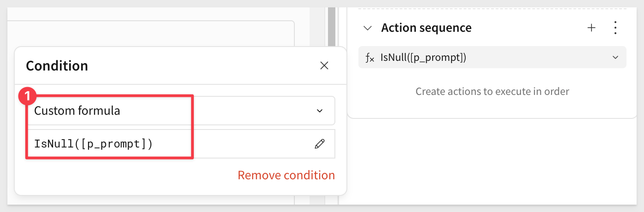Click the canvas element behind the popup
Screen dimensions: 644x212
pyautogui.click(x=152, y=32)
